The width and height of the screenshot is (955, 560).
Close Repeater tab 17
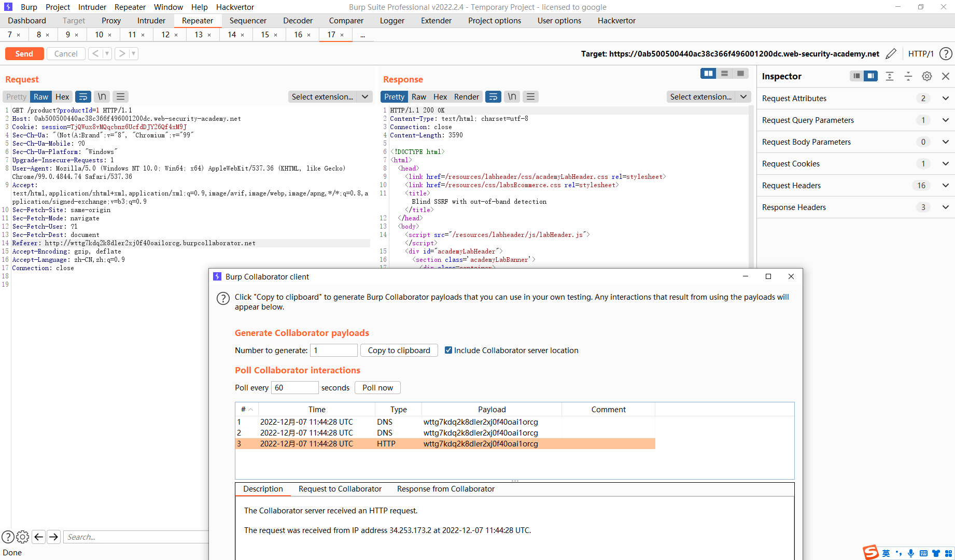point(342,35)
